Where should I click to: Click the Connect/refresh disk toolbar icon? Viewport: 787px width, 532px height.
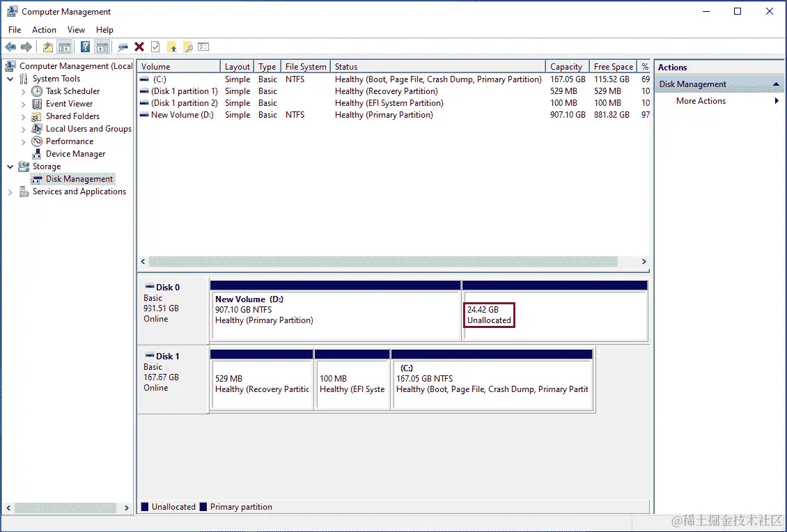(x=123, y=47)
